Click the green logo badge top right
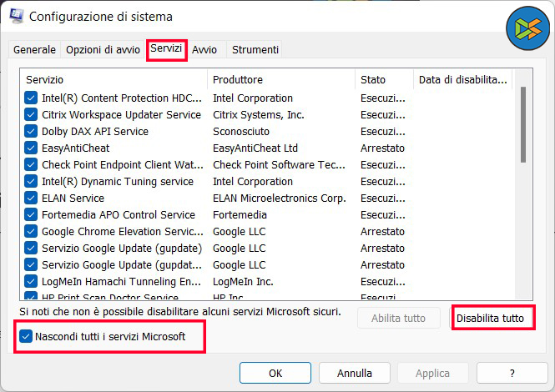This screenshot has height=392, width=555. point(527,33)
